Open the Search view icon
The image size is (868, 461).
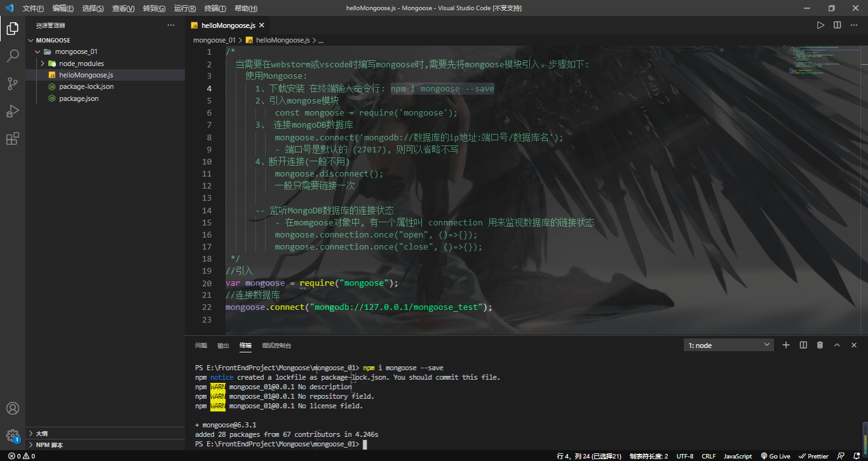pos(13,56)
